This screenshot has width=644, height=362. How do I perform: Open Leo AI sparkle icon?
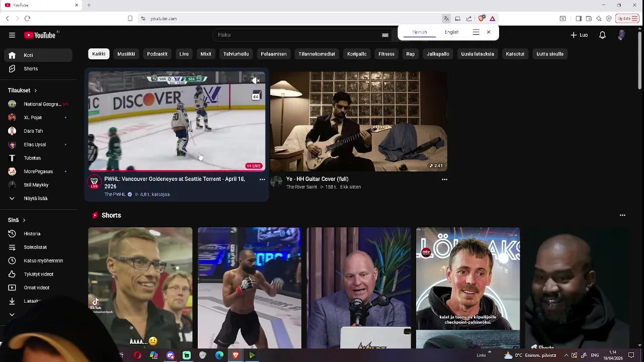[599, 19]
